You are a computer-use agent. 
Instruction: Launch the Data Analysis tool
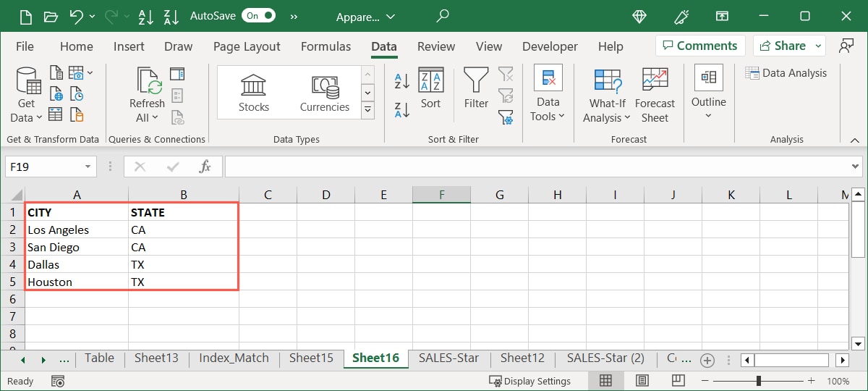[786, 72]
